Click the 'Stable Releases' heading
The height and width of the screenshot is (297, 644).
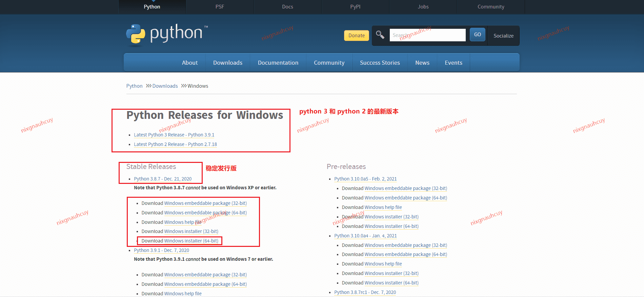pyautogui.click(x=151, y=167)
